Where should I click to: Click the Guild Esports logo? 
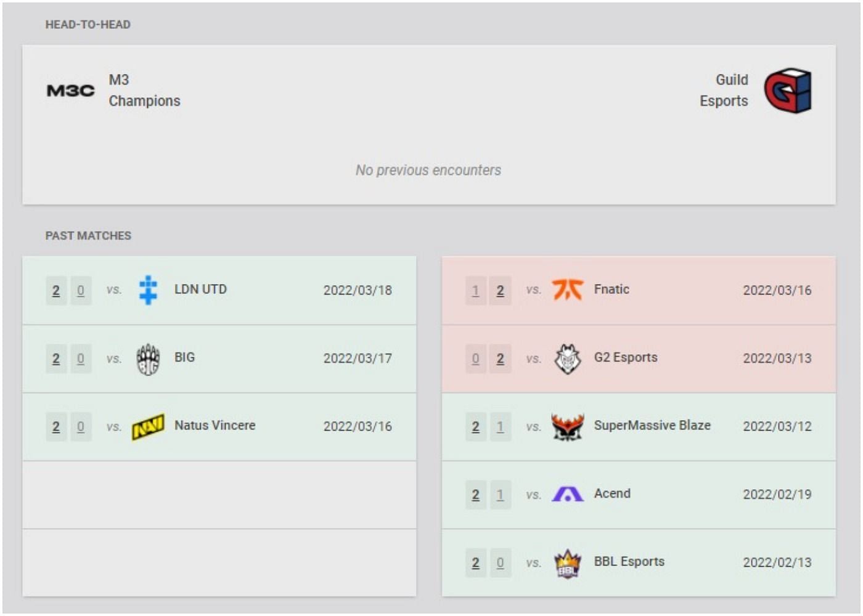[x=788, y=91]
